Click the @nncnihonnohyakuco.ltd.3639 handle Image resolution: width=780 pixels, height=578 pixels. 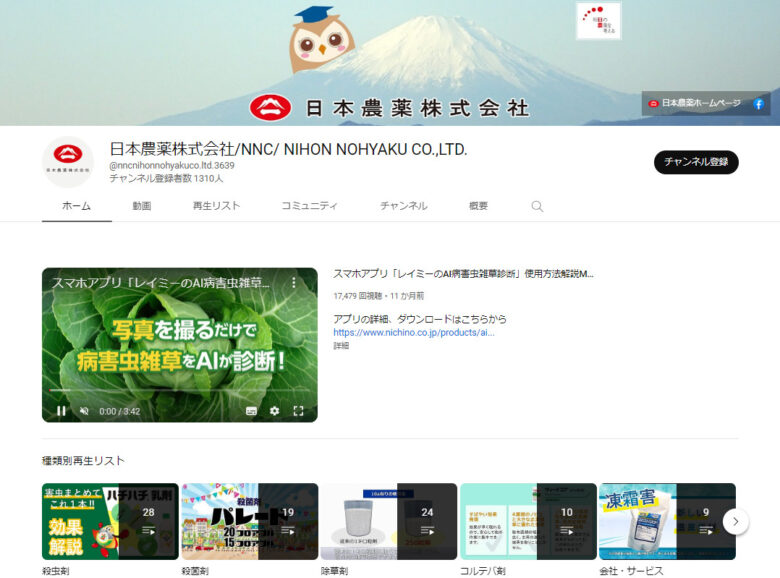(172, 165)
